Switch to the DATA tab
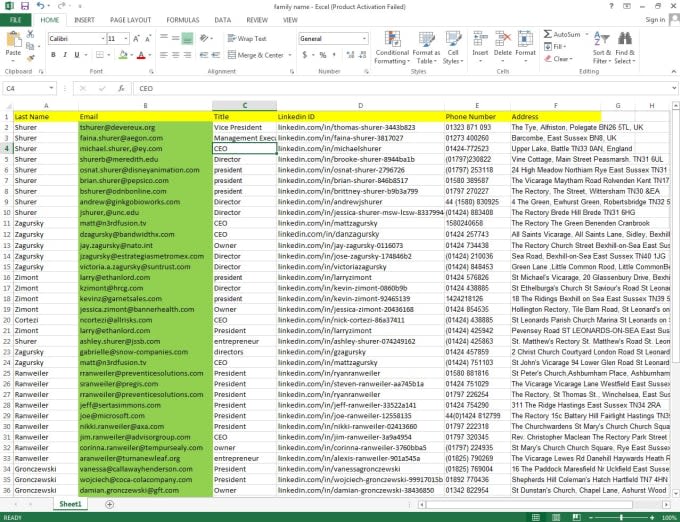The image size is (680, 522). (222, 20)
